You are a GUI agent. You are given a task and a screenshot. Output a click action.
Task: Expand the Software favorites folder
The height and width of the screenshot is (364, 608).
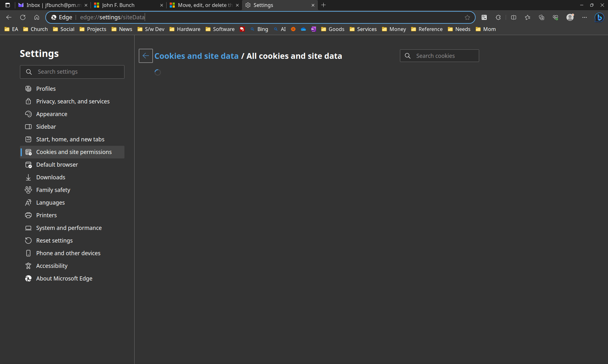click(220, 29)
